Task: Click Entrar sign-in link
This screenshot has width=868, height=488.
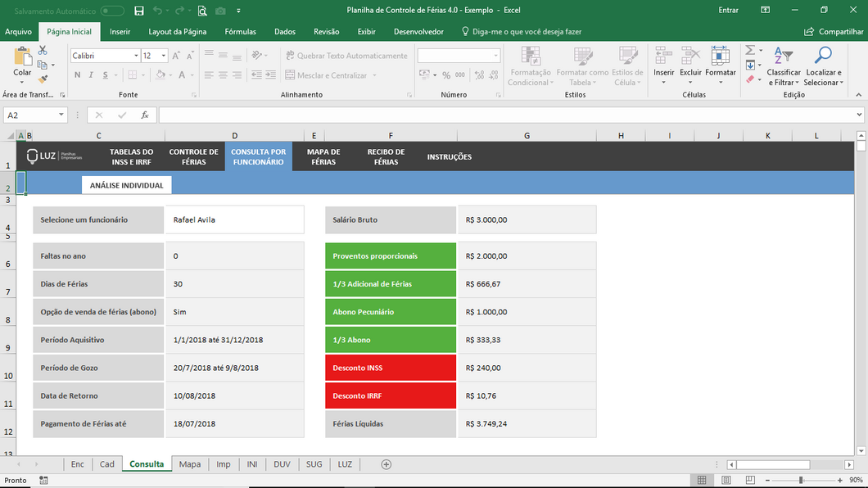Action: point(729,10)
